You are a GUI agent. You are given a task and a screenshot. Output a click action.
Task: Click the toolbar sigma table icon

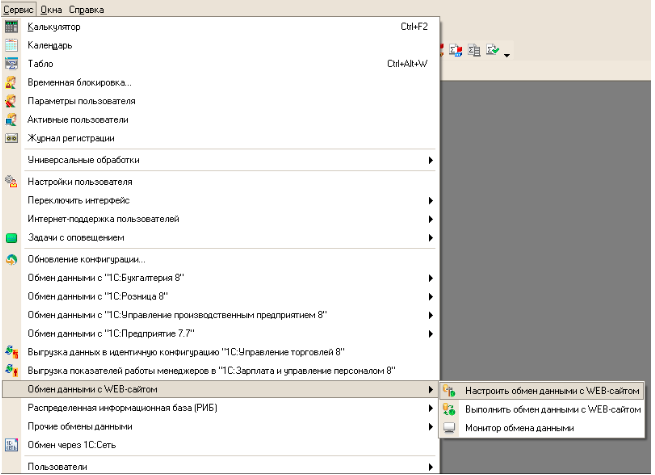tap(474, 51)
